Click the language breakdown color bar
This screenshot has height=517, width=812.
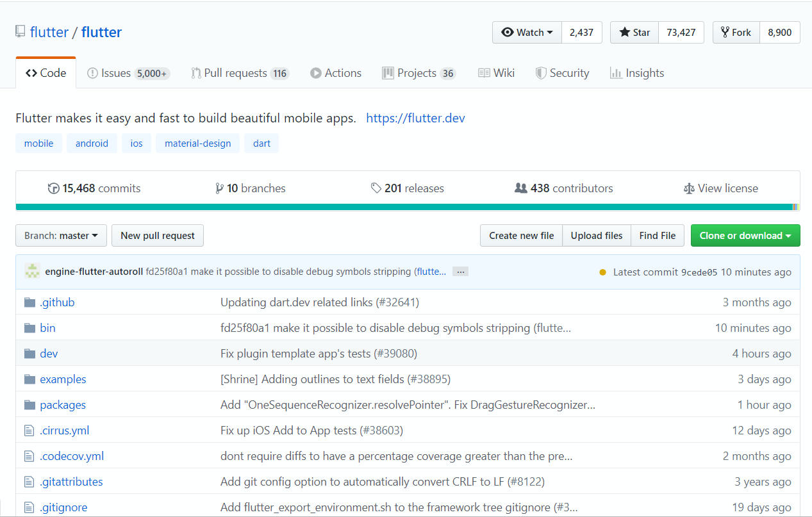pyautogui.click(x=408, y=207)
